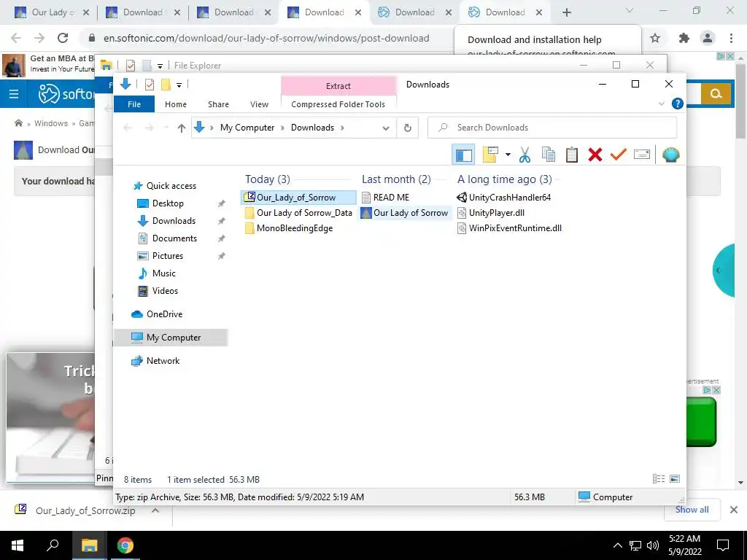Click the Paste clipboard icon in the toolbar
The width and height of the screenshot is (747, 560).
[572, 155]
